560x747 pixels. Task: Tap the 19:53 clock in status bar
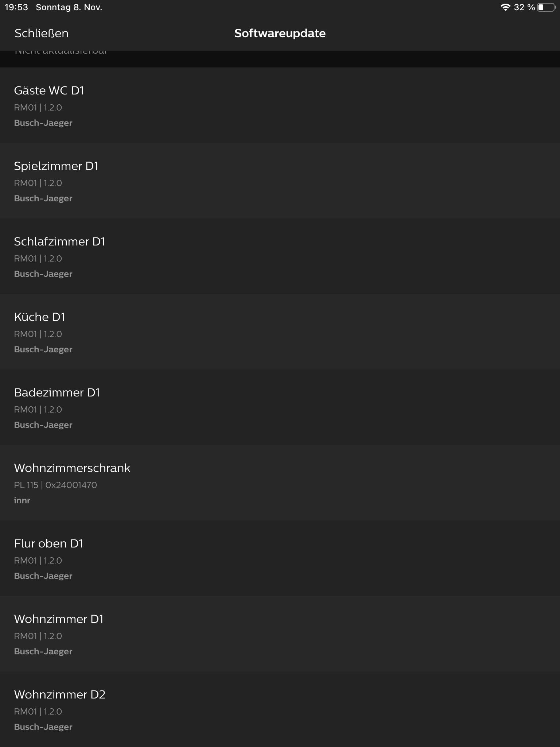pos(16,7)
